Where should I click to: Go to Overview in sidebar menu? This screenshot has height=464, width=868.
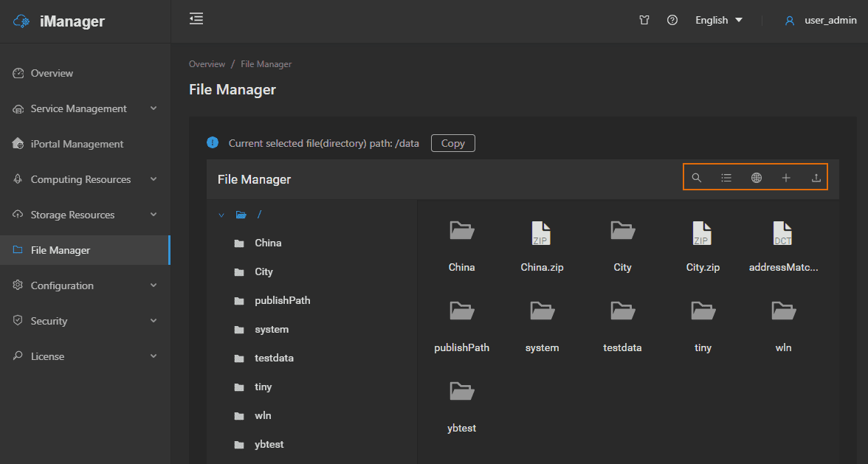pyautogui.click(x=52, y=73)
